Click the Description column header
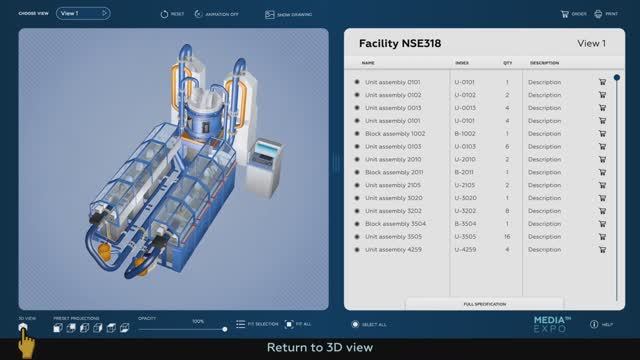 544,63
